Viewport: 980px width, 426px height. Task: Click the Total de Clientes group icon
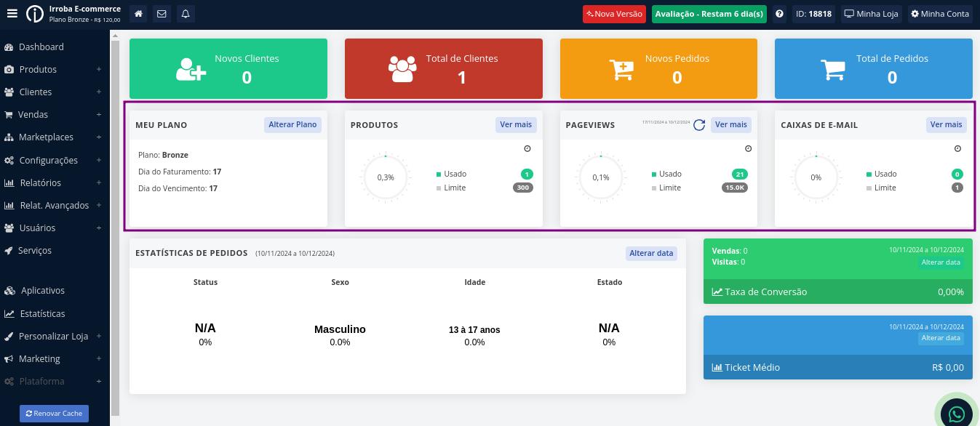tap(402, 69)
